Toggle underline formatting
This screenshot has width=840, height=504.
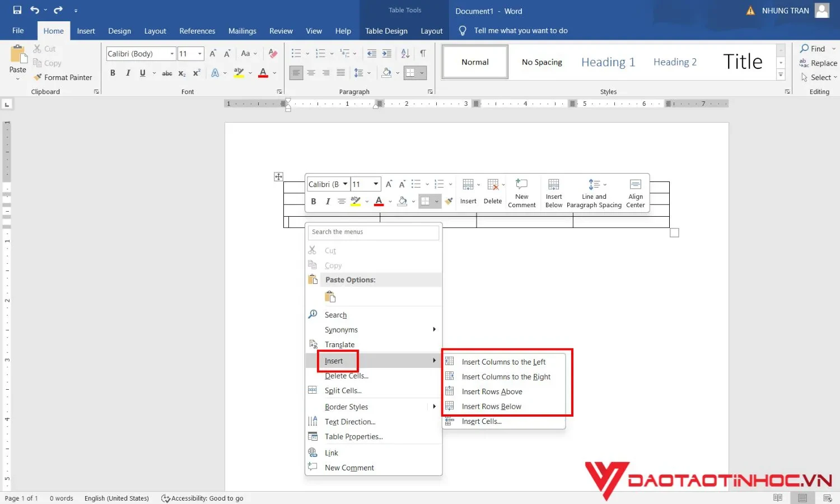click(142, 73)
